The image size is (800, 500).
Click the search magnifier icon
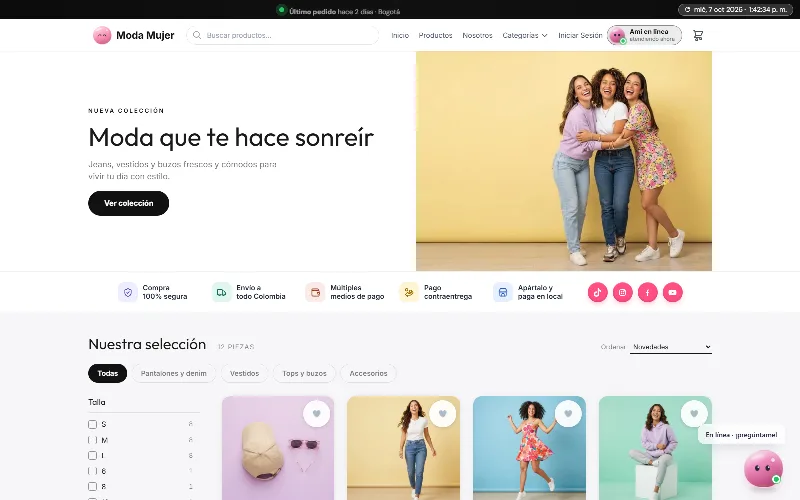coord(197,35)
